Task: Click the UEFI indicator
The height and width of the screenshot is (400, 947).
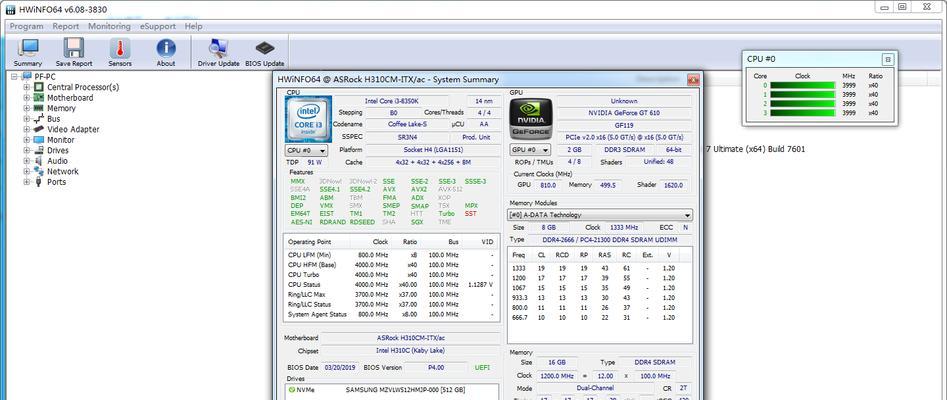Action: [484, 367]
